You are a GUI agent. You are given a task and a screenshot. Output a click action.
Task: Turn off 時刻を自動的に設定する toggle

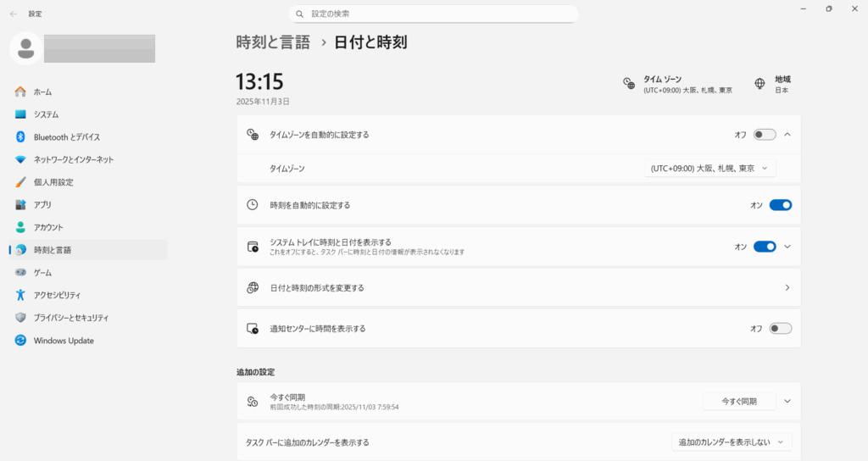click(x=780, y=205)
